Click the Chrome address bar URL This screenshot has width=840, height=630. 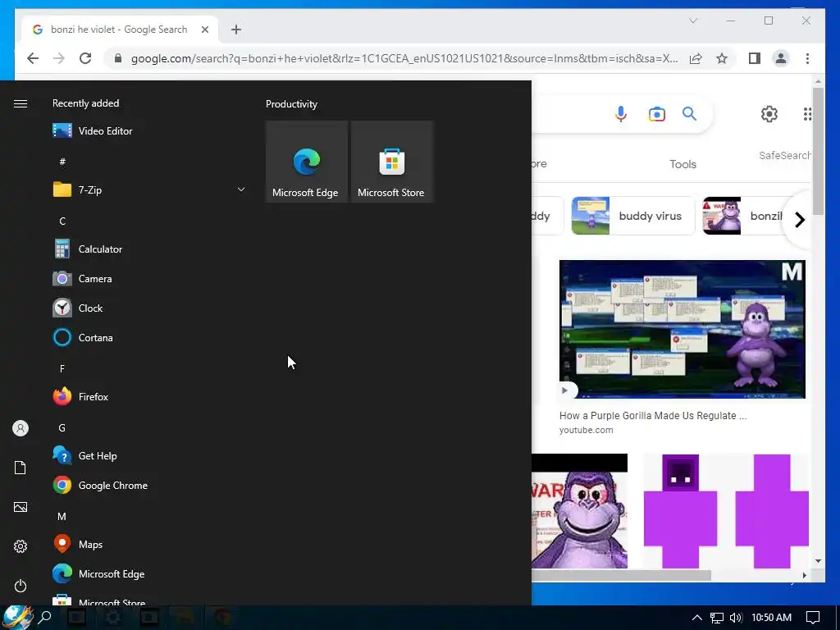[404, 58]
